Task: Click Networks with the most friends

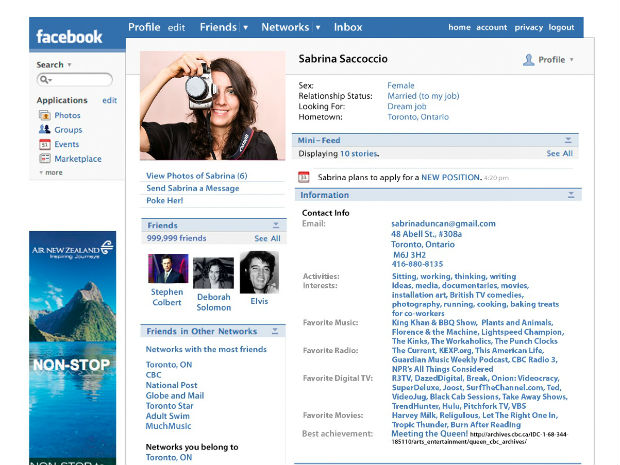Action: coord(206,349)
